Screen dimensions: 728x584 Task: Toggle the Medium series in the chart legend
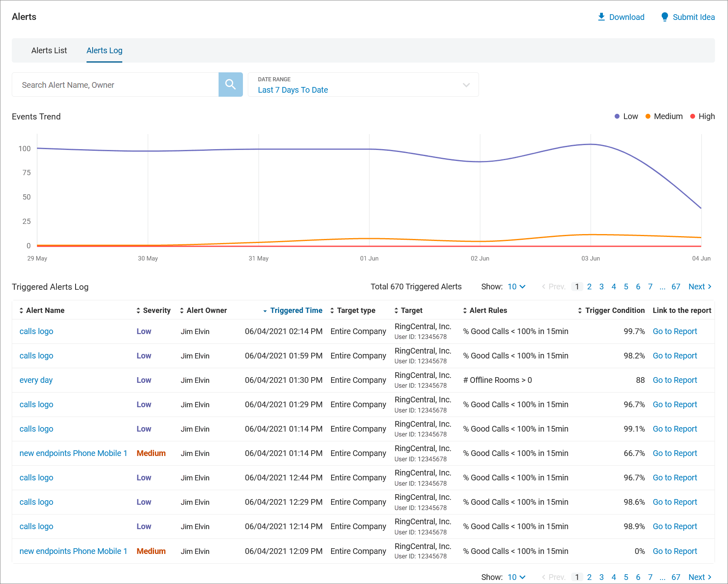click(x=664, y=116)
